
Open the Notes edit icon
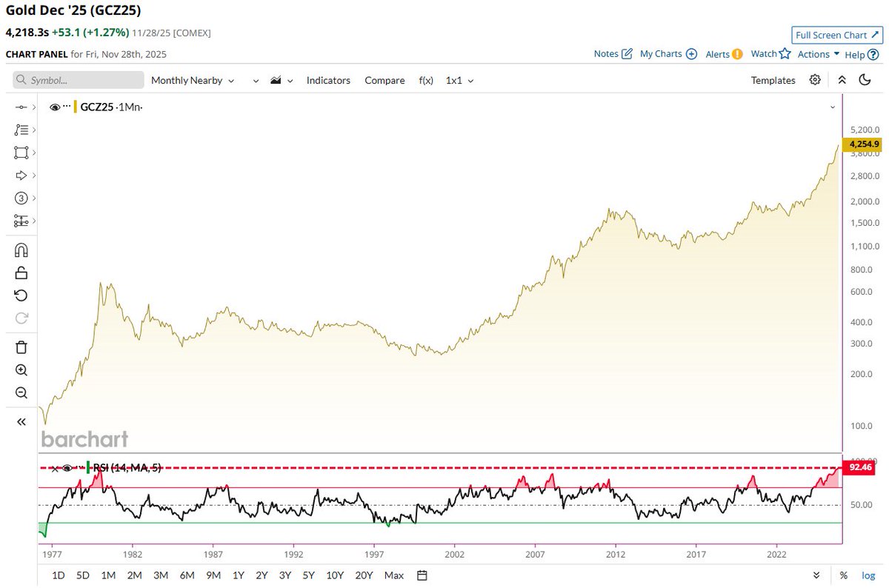pos(627,54)
